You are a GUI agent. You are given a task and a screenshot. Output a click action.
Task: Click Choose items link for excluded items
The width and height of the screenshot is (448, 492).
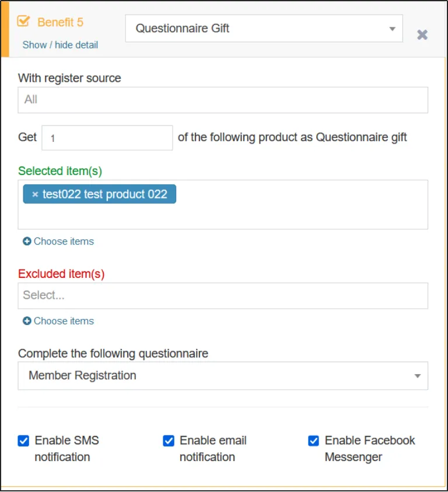coord(64,320)
